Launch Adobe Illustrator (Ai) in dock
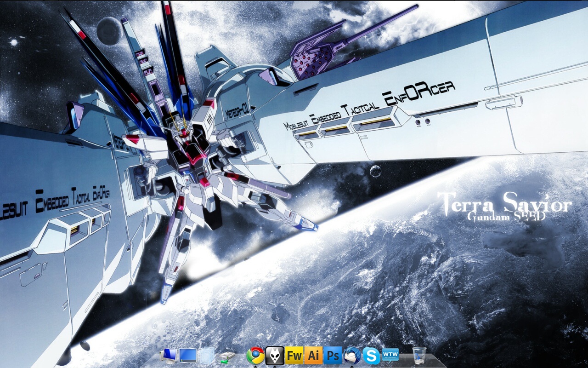This screenshot has width=588, height=368. [x=313, y=356]
